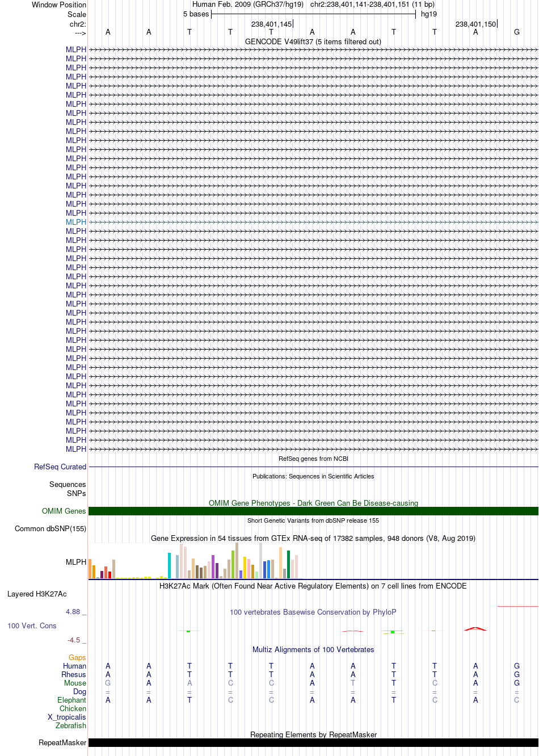The image size is (539, 756).
Task: Click the red PhyloP conservation peak
Action: (x=475, y=629)
